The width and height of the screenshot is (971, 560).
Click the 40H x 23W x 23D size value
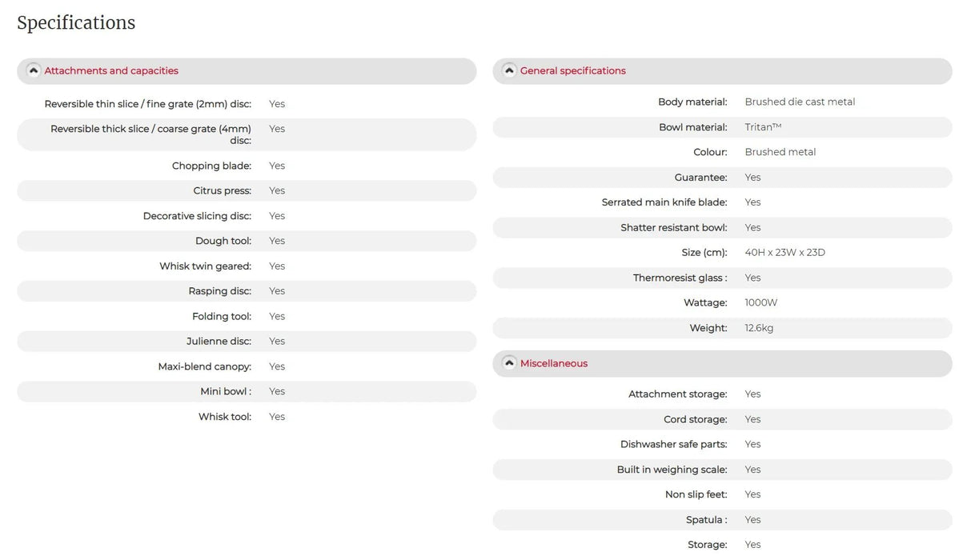click(784, 253)
